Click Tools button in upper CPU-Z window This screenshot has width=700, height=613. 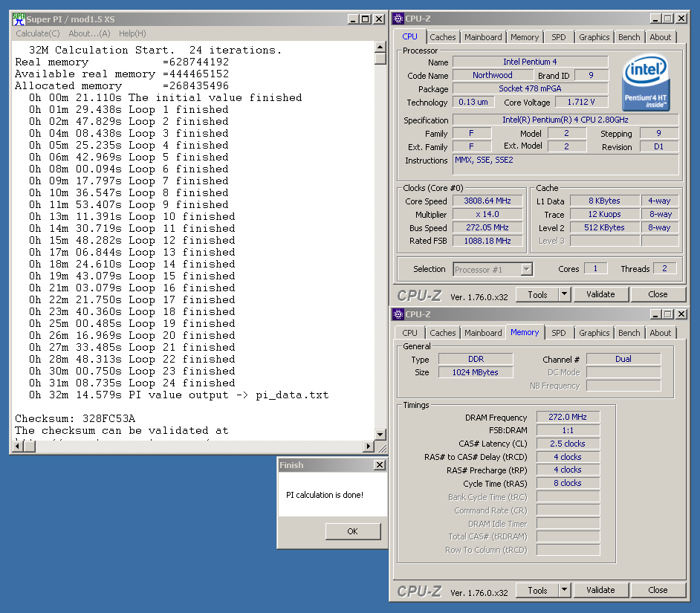tap(537, 294)
